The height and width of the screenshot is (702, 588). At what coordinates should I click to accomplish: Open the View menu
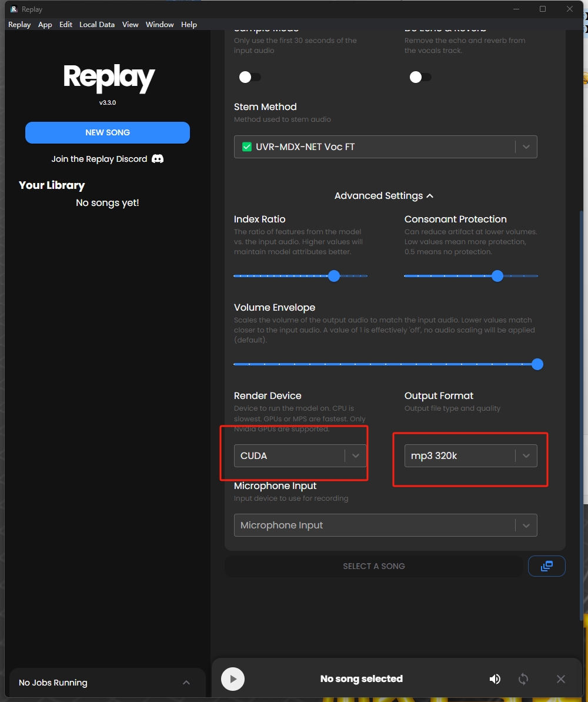pos(130,25)
